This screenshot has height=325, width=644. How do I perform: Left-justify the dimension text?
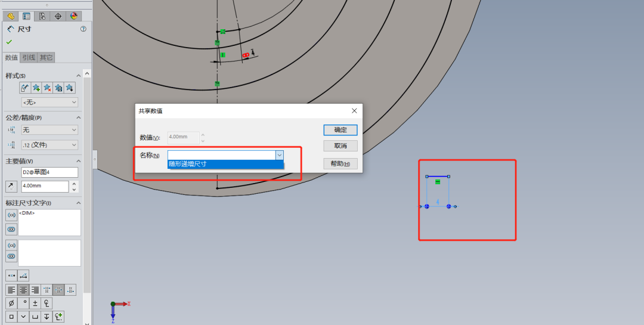[11, 290]
